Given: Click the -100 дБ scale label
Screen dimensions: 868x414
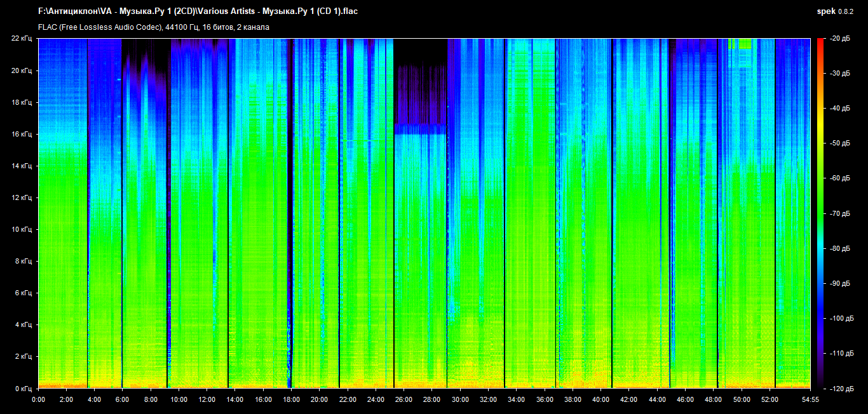Looking at the screenshot, I should coord(841,318).
